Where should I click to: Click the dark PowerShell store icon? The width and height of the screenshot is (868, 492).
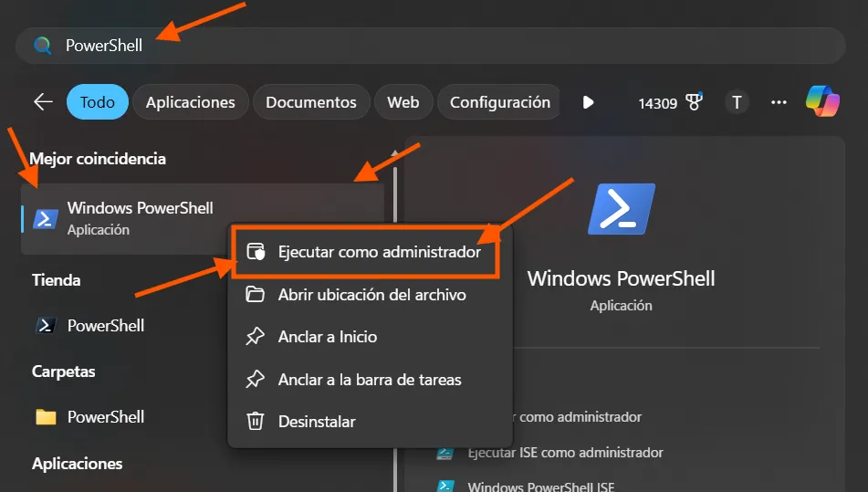point(46,326)
